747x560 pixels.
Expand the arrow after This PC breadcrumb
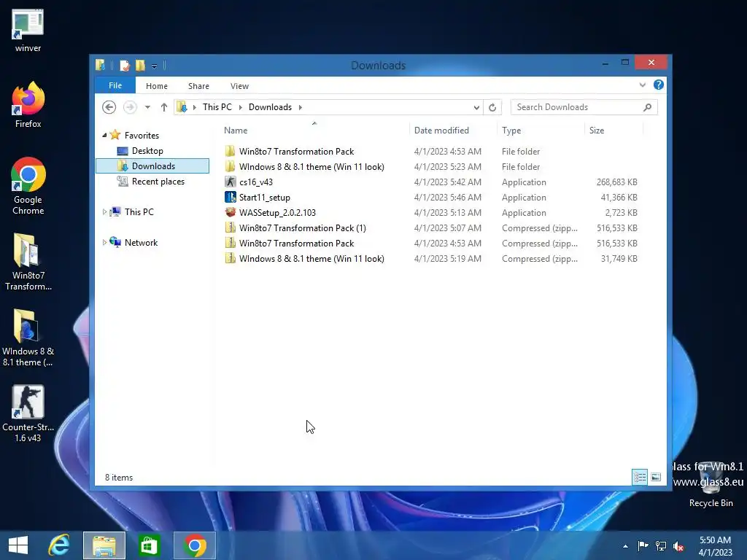tap(241, 107)
